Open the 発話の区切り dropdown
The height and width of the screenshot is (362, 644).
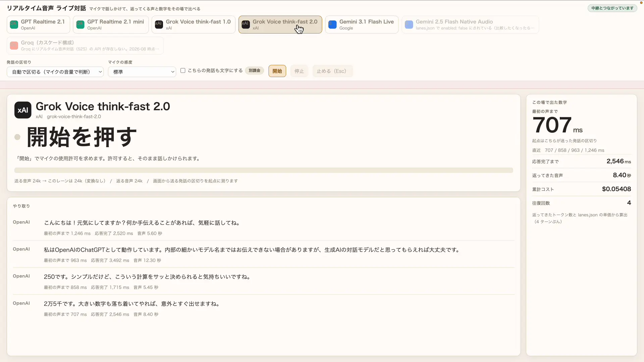click(x=55, y=72)
